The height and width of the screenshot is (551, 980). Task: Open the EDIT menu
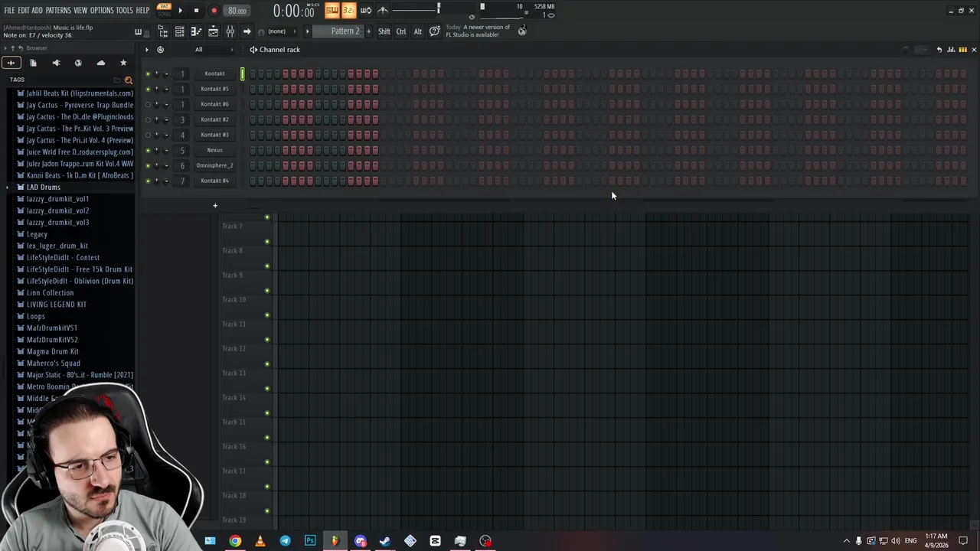pyautogui.click(x=24, y=10)
